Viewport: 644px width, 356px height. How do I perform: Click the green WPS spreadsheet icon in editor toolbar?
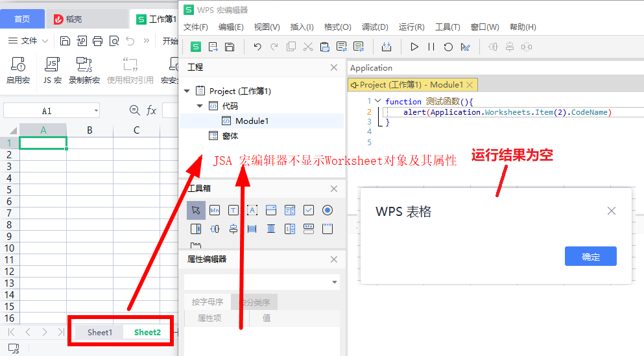[x=196, y=47]
